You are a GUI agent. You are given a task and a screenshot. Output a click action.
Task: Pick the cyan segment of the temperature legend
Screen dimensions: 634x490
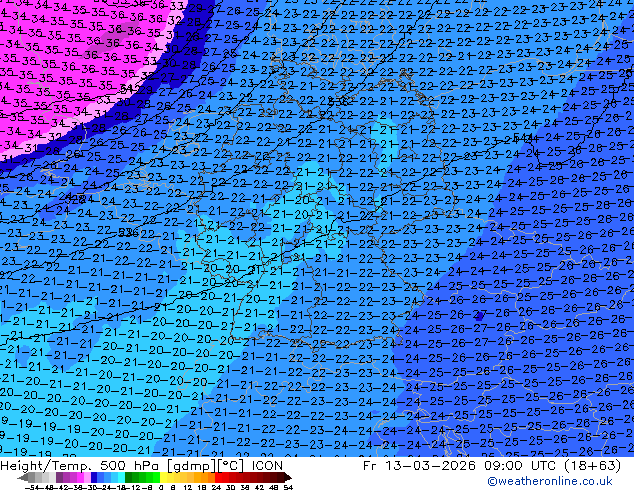click(121, 477)
